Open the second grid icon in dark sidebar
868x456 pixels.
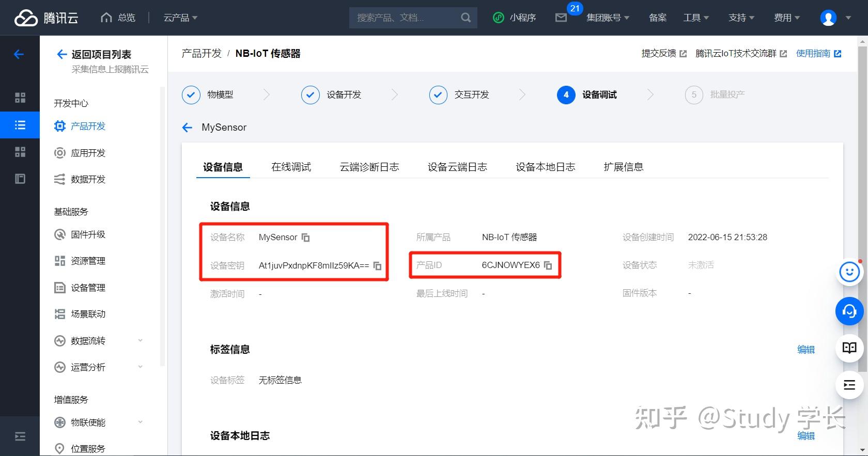(x=20, y=152)
